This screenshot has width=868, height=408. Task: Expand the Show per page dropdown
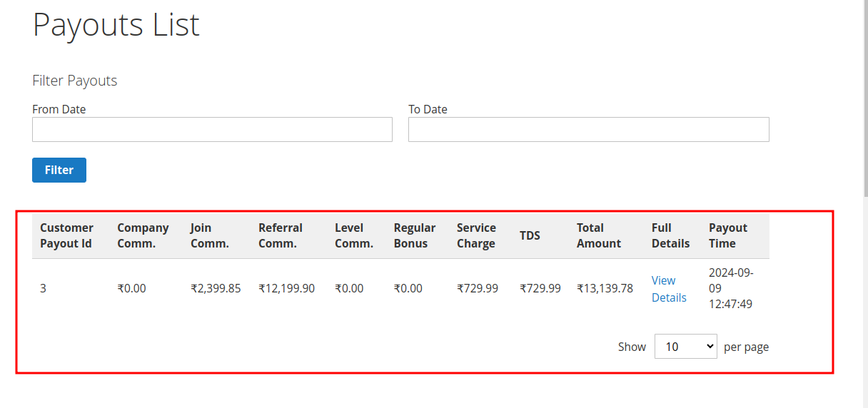(685, 347)
